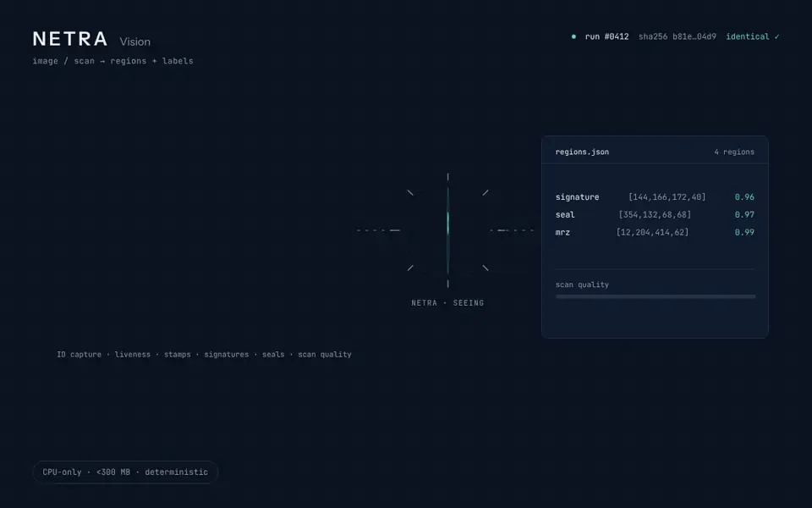812x508 pixels.
Task: Click the 'scan quality' label
Action: coord(582,284)
